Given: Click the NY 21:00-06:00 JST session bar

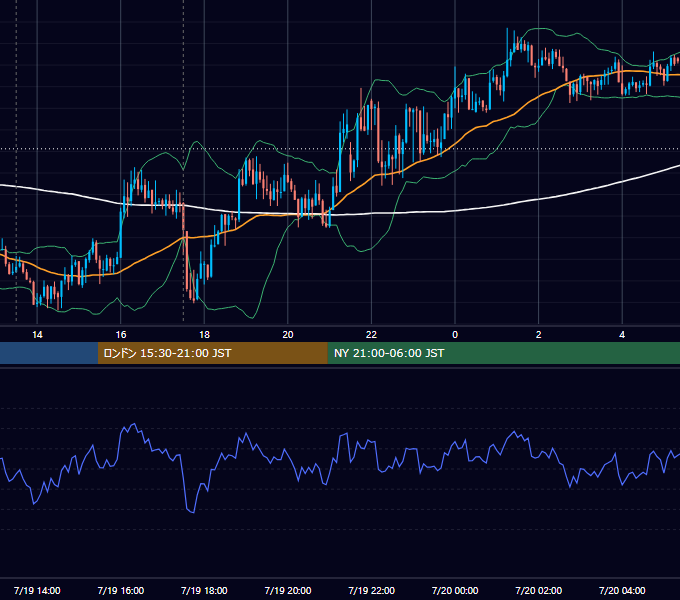Looking at the screenshot, I should [503, 353].
